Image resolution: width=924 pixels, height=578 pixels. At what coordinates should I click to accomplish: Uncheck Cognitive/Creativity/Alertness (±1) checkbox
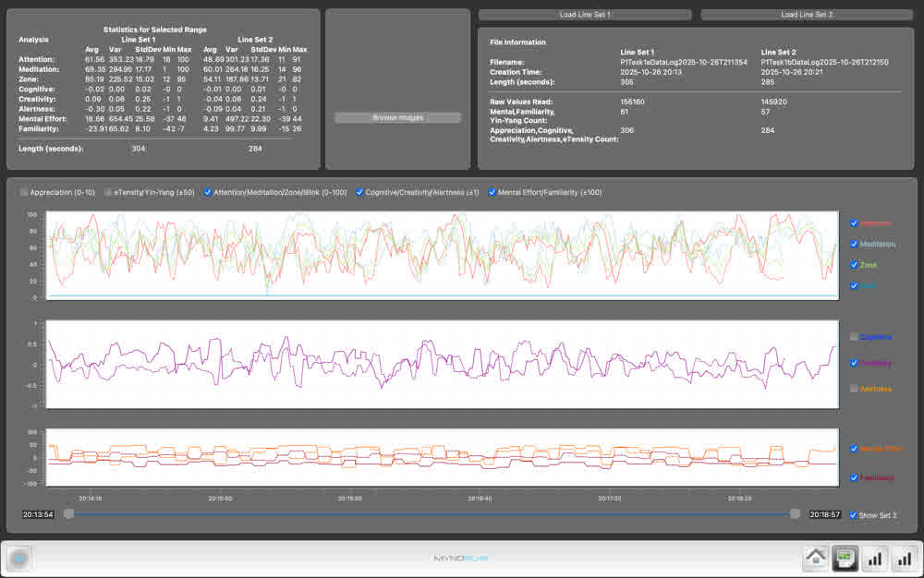pyautogui.click(x=359, y=192)
